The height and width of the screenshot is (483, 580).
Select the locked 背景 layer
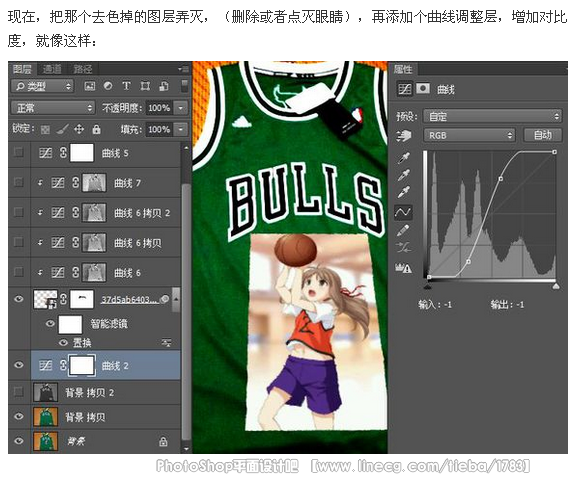click(94, 441)
